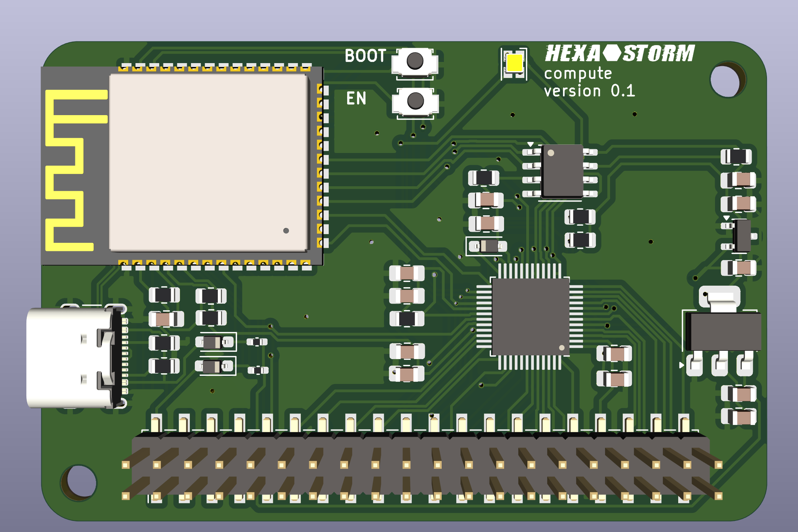Click the mounting hole below the USB connector
This screenshot has width=798, height=532.
80,482
